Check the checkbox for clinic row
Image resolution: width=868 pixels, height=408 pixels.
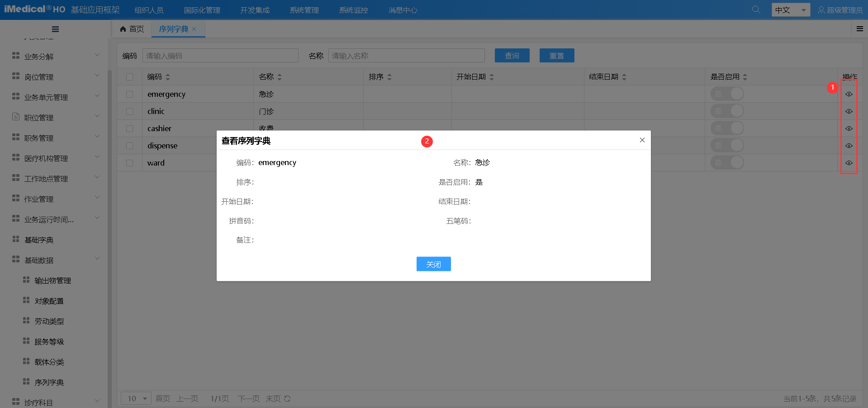tap(130, 111)
